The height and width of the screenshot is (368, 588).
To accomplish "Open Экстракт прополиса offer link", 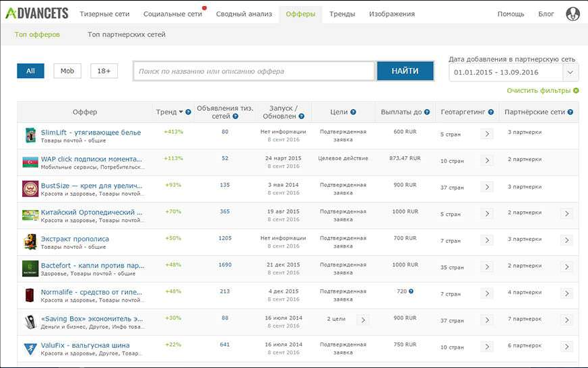I will pyautogui.click(x=75, y=239).
